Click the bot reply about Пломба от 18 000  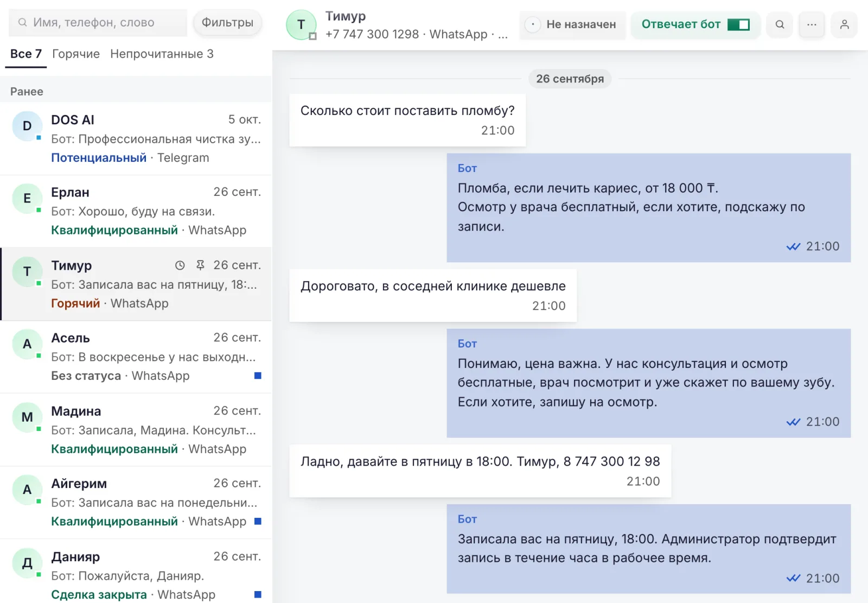tap(649, 208)
